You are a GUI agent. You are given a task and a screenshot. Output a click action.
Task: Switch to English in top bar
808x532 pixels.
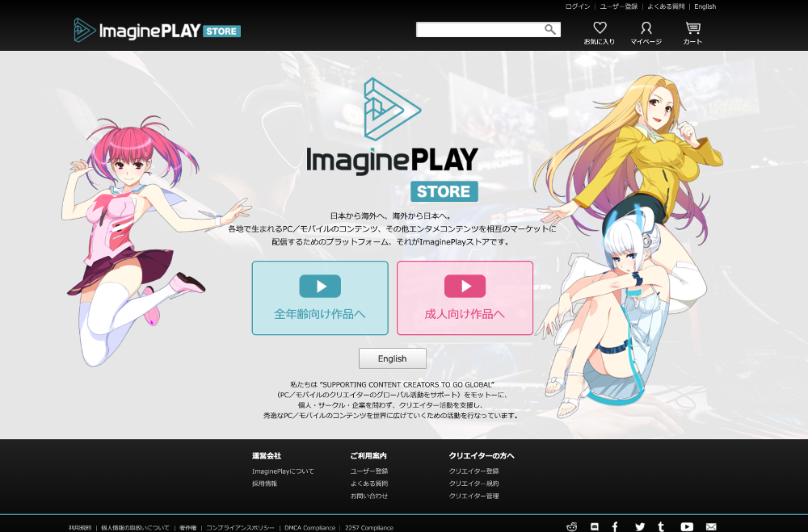point(705,6)
